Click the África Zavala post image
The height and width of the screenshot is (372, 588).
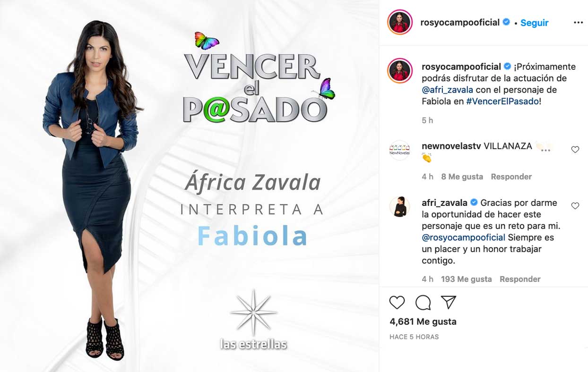click(x=189, y=186)
